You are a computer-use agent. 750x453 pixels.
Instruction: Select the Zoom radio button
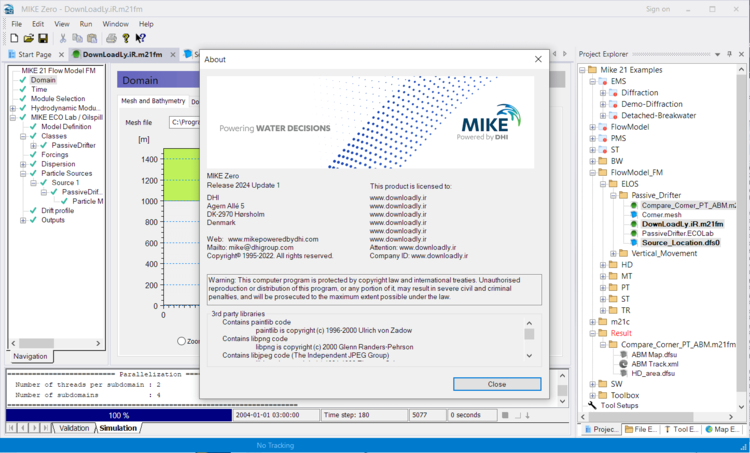(179, 341)
